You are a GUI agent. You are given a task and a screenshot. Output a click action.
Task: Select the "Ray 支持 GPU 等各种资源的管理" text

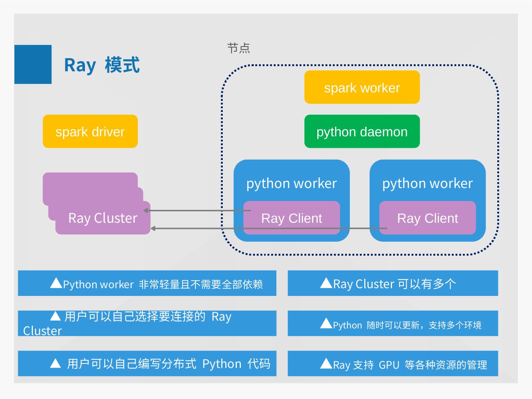coord(410,365)
